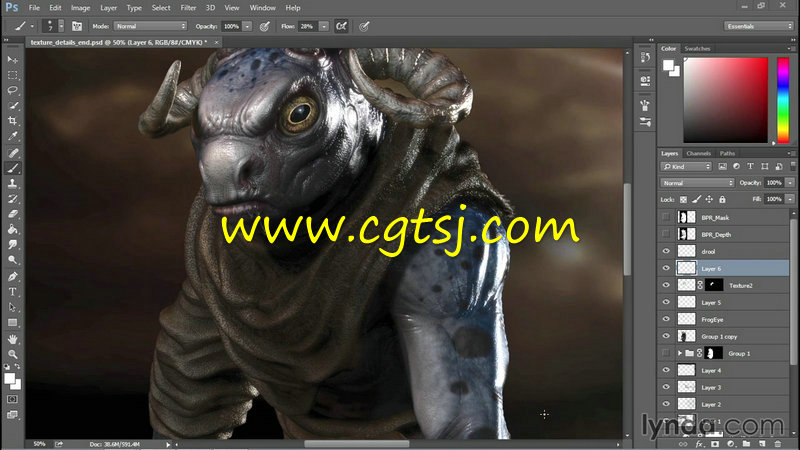Open the brush panel toggle icon

pyautogui.click(x=77, y=26)
